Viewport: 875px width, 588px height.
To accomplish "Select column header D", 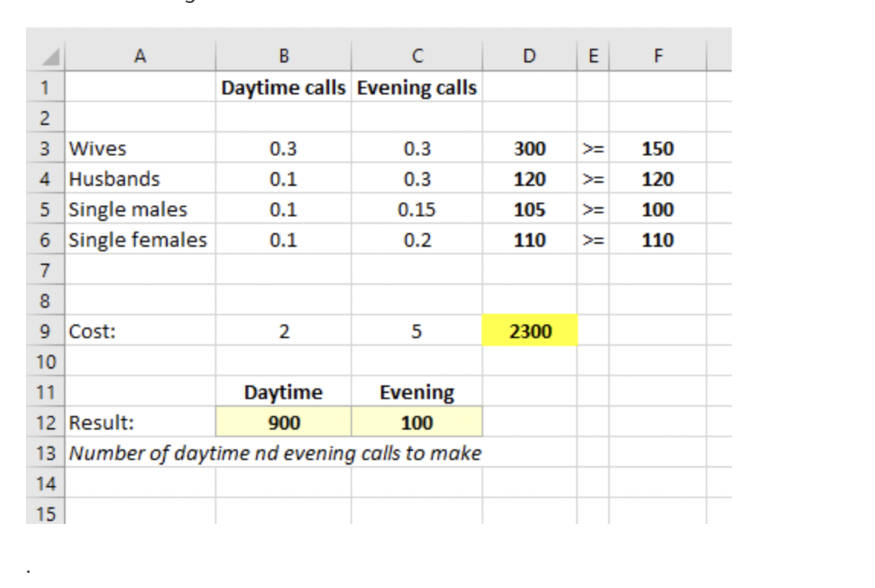I will click(530, 56).
